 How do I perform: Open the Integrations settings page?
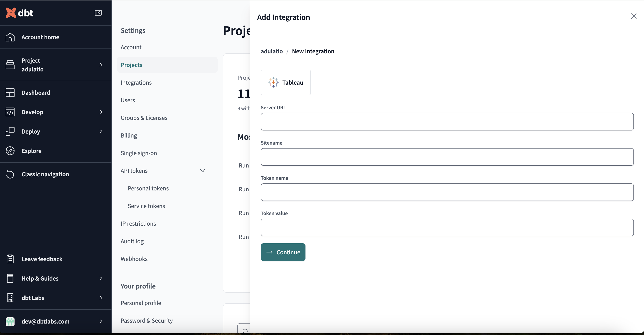tap(136, 82)
